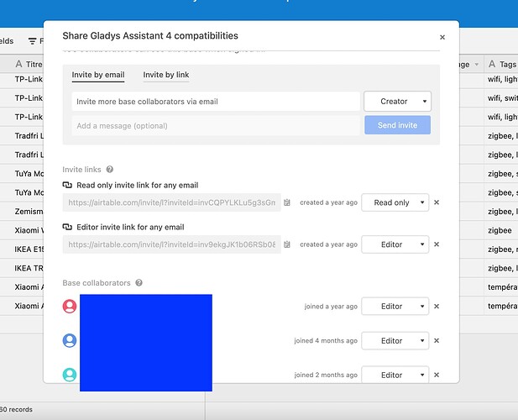Click the blue collaborator avatar
This screenshot has width=518, height=420.
click(70, 340)
